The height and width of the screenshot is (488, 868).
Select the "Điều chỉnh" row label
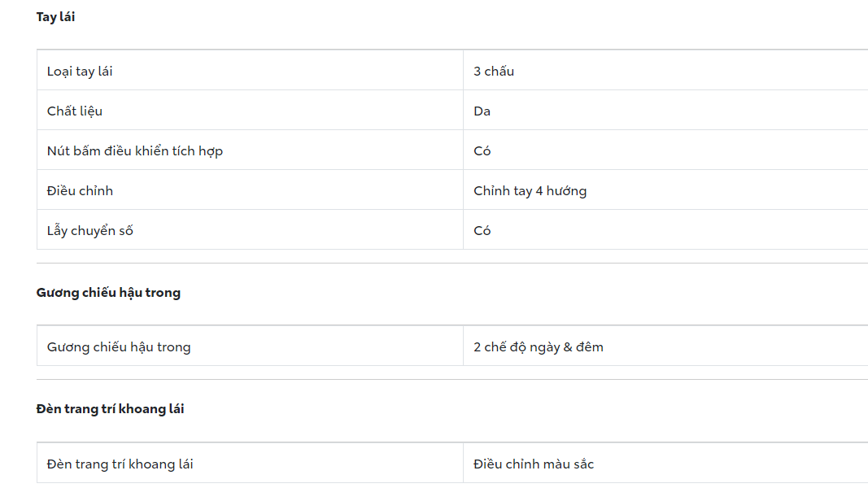coord(80,190)
